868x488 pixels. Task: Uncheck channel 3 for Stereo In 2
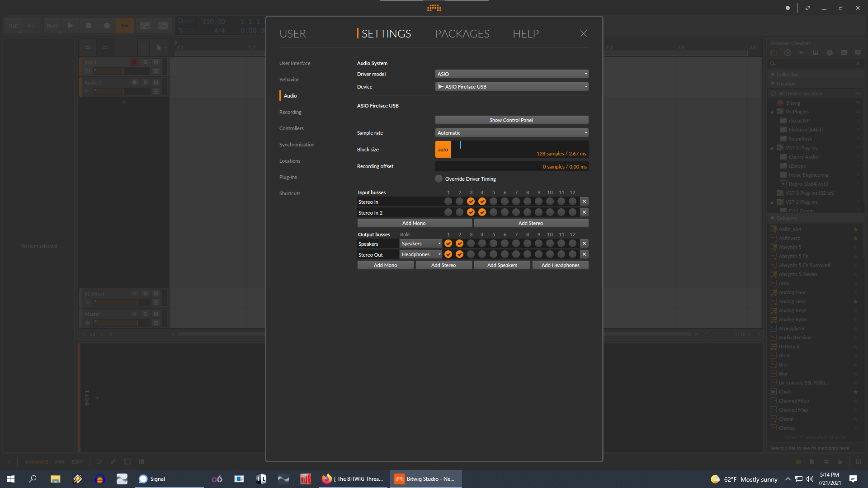471,212
